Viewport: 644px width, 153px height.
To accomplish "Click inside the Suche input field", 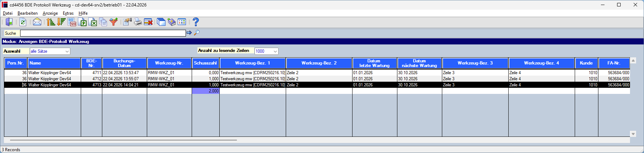I will tap(103, 33).
